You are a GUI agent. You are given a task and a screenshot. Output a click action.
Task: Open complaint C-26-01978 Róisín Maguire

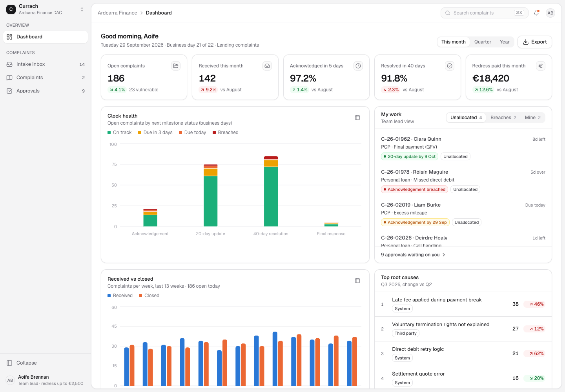(x=463, y=181)
